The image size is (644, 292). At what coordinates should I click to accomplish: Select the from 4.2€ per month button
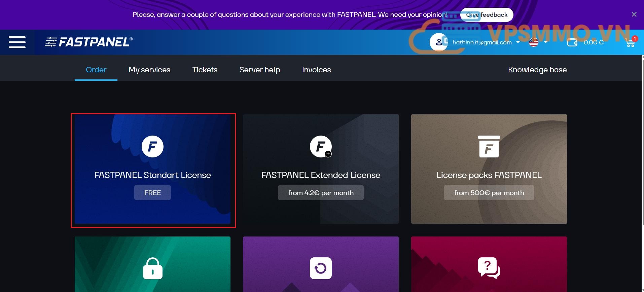point(320,193)
